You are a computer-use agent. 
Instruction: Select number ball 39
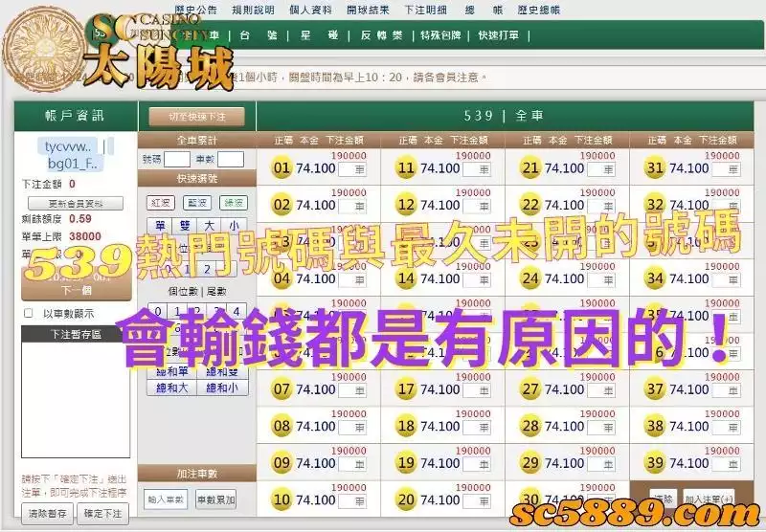pos(655,463)
